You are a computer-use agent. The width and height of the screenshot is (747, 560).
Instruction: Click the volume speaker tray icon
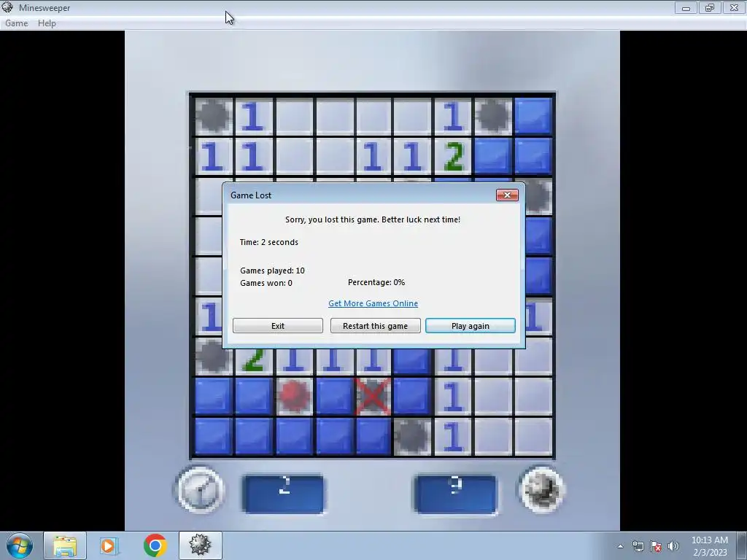tap(673, 546)
